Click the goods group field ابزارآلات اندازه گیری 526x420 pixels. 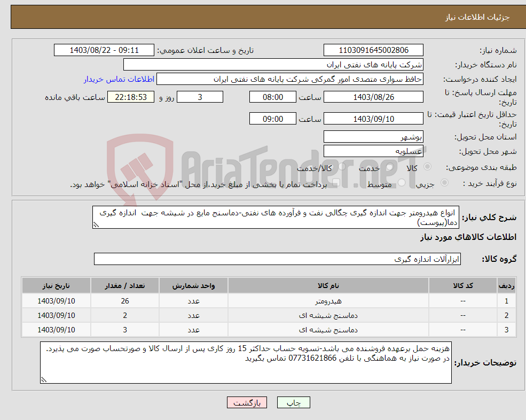point(277,259)
